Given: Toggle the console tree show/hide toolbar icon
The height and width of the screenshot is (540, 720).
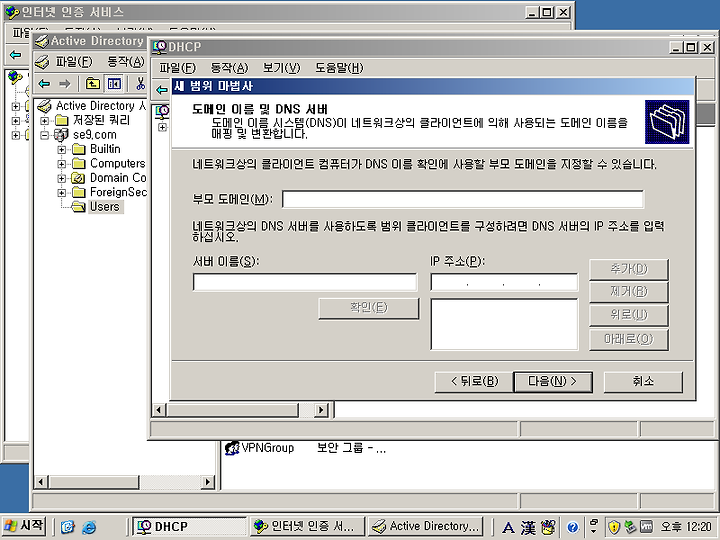Looking at the screenshot, I should pos(114,84).
